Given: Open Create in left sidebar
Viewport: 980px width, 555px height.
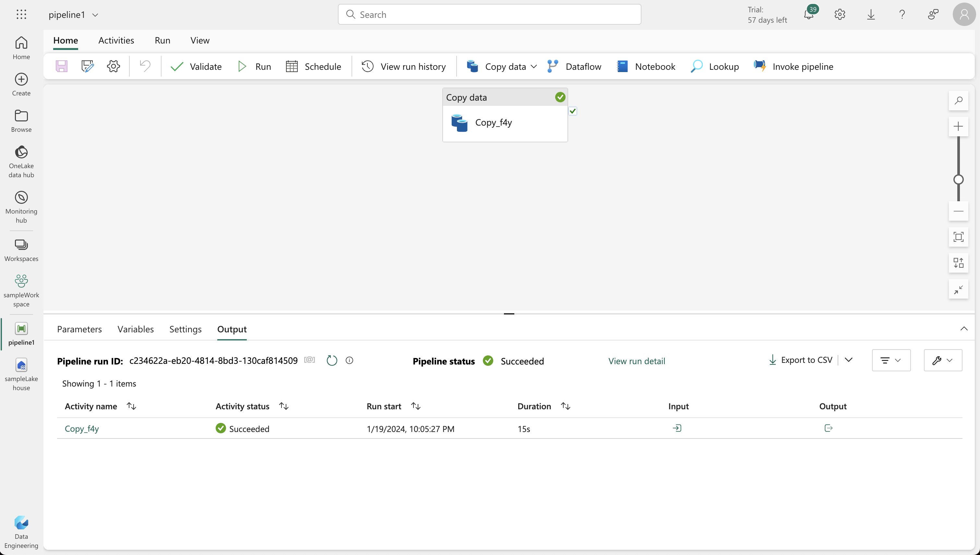Looking at the screenshot, I should (x=21, y=85).
